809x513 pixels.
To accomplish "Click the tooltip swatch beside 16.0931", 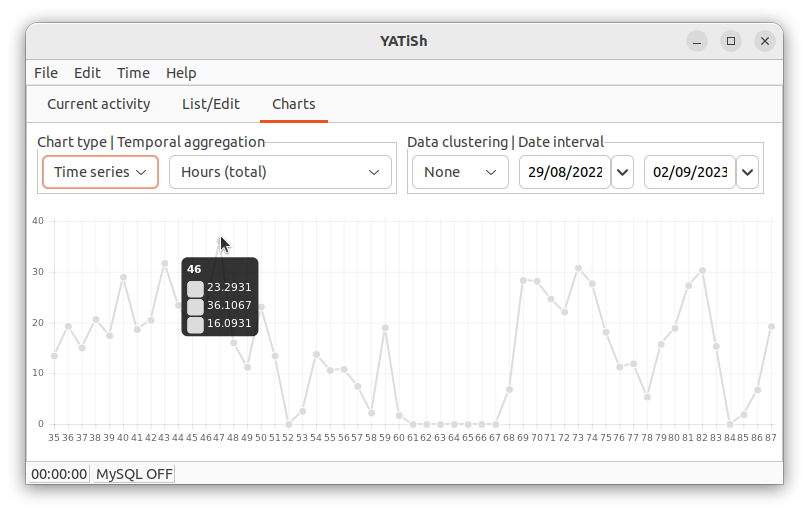I will click(x=195, y=325).
